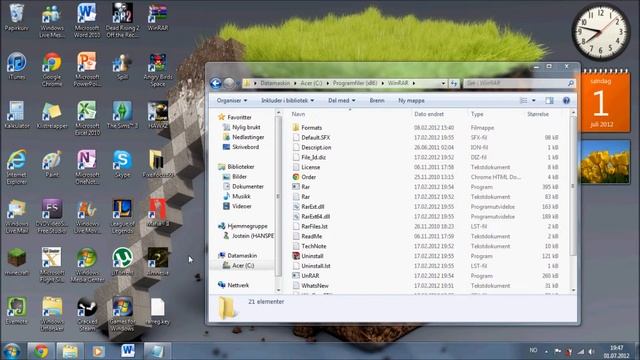Open the WinRAR desktop shortcut
The width and height of the screenshot is (640, 360).
[x=158, y=17]
